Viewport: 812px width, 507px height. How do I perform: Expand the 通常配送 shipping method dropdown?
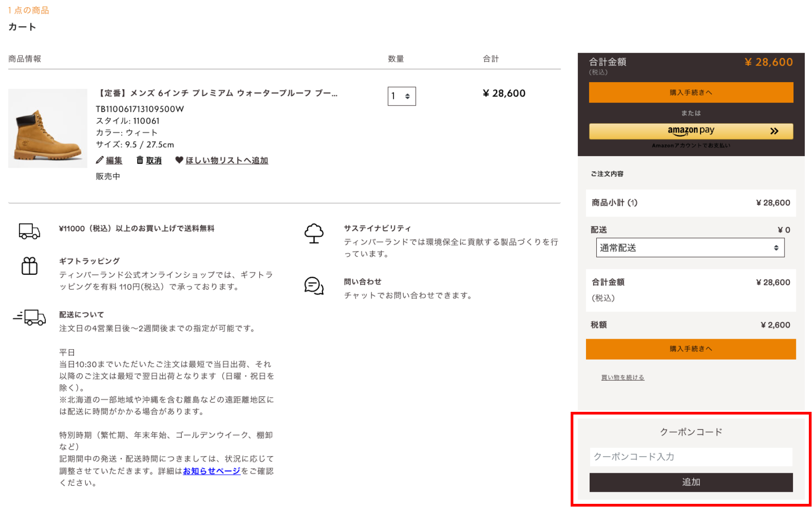point(690,248)
